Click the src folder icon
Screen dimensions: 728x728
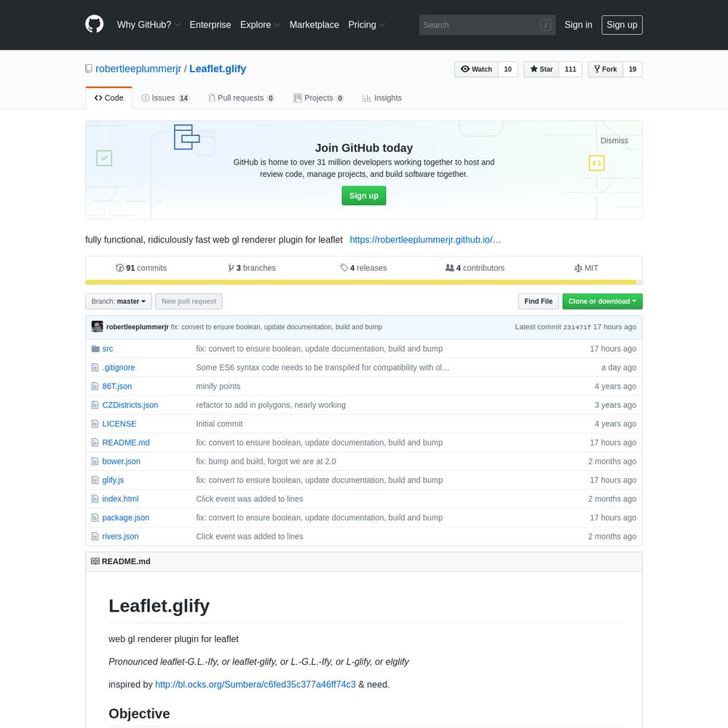click(x=95, y=349)
